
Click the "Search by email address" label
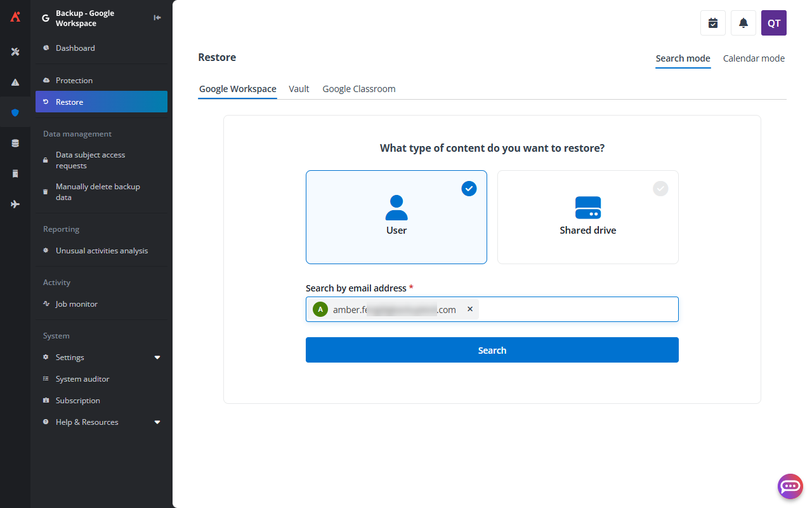(x=356, y=288)
